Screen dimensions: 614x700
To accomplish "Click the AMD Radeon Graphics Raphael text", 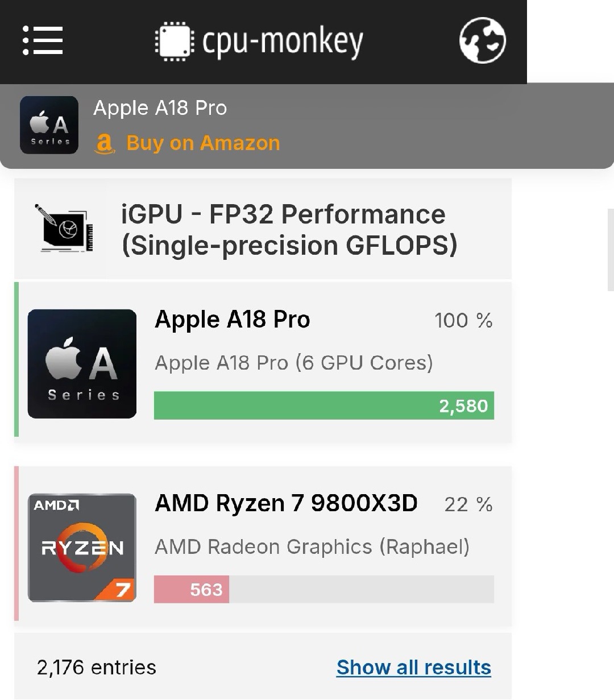I will click(x=312, y=546).
